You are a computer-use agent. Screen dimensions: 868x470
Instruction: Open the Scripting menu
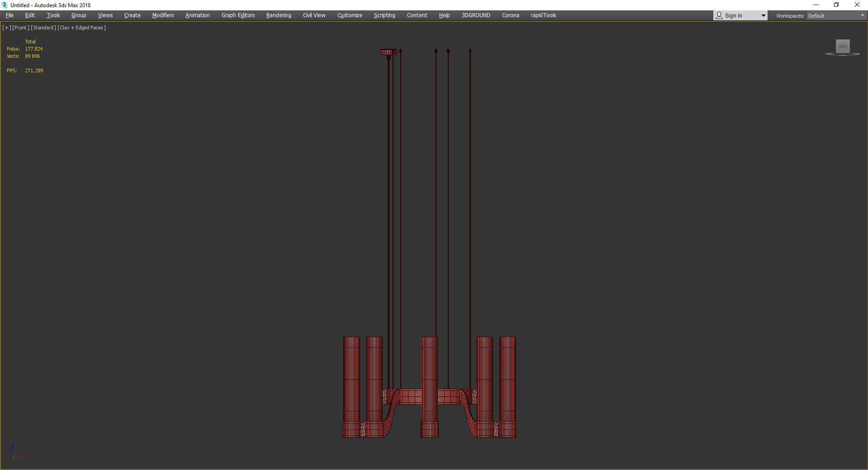pos(384,15)
